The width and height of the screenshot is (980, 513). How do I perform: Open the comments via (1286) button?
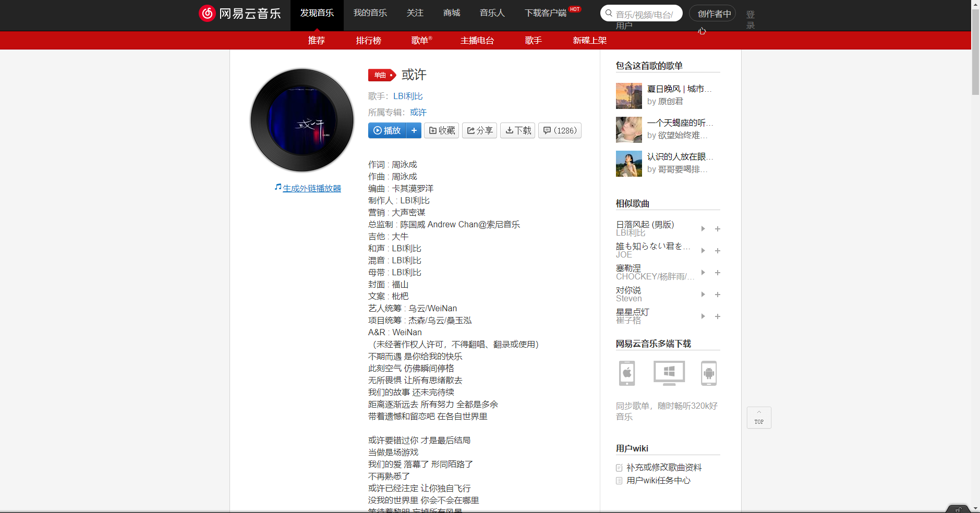pyautogui.click(x=560, y=130)
